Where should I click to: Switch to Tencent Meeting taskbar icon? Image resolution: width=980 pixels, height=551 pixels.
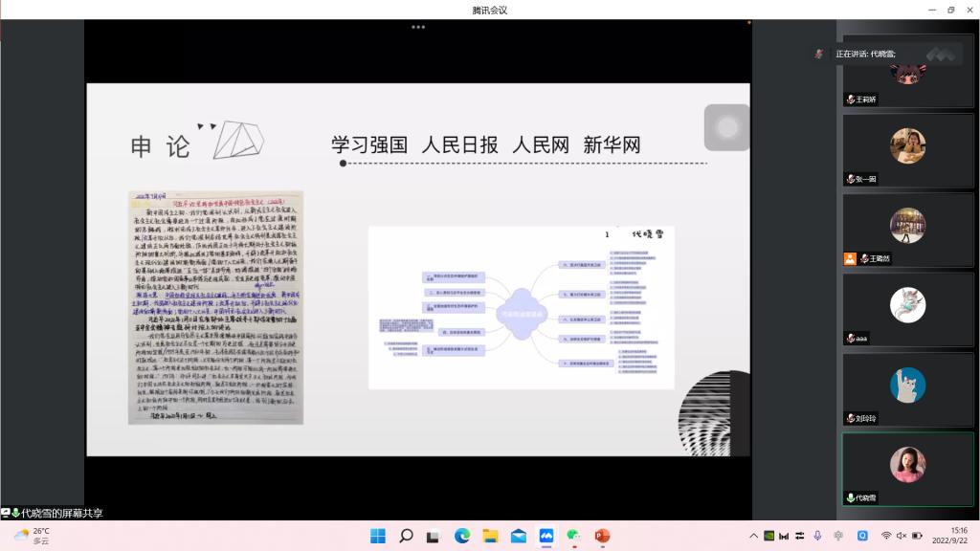546,536
